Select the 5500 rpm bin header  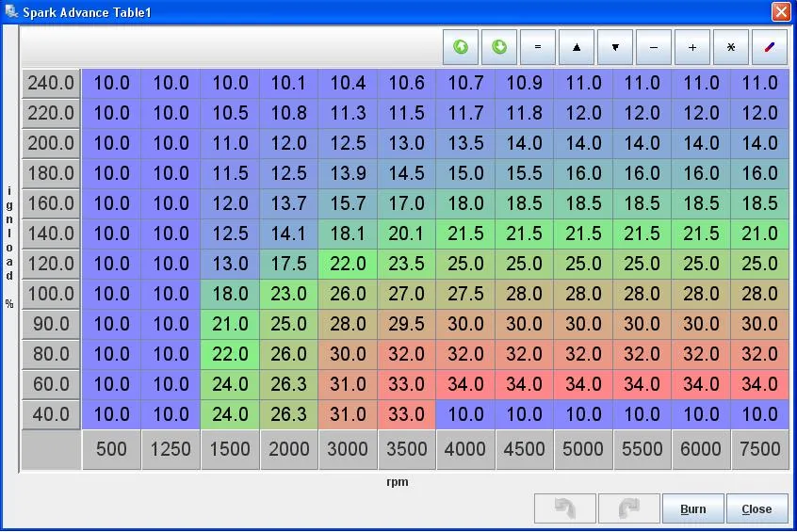pos(642,449)
